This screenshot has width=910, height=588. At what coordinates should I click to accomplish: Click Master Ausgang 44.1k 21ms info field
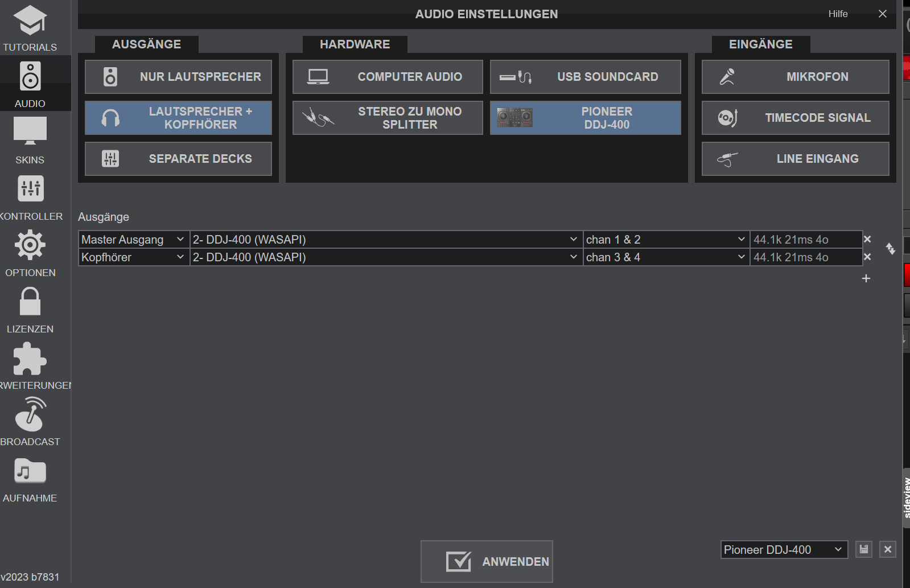[805, 240]
